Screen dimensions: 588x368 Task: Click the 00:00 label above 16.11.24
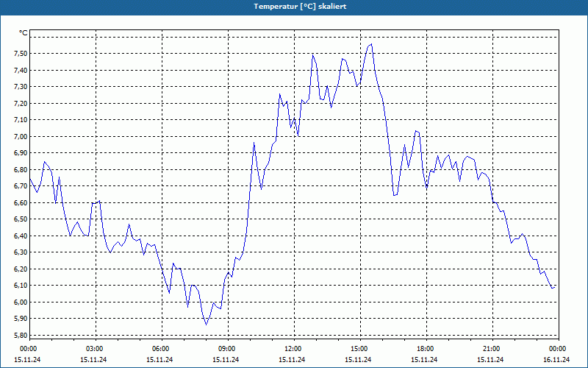[558, 349]
